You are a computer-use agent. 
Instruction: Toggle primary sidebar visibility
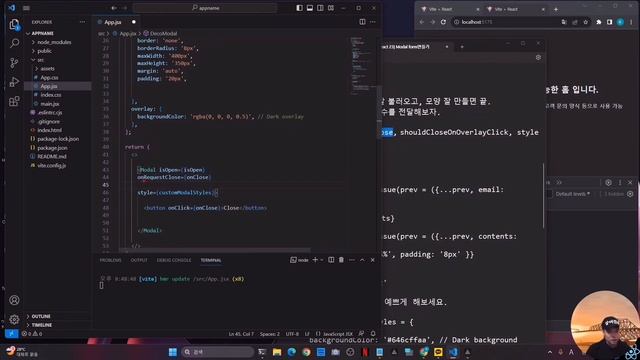point(300,8)
